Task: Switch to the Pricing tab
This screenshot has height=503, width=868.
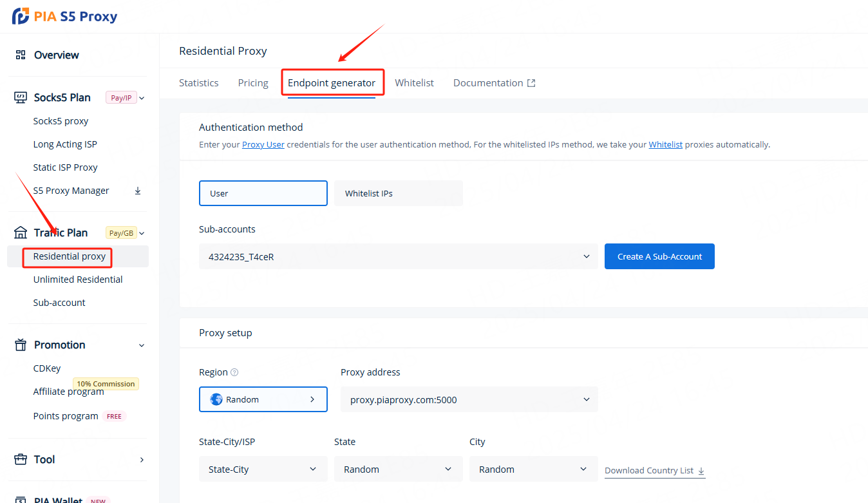Action: (x=253, y=83)
